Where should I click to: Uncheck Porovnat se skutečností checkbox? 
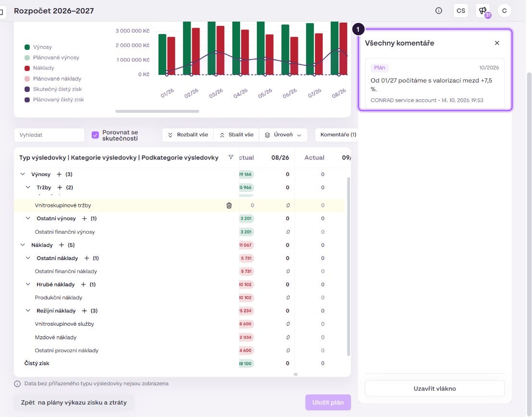[96, 135]
